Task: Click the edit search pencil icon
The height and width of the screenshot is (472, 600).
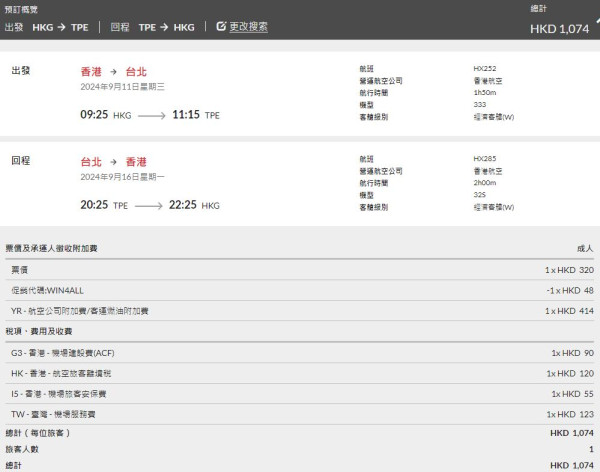Action: point(221,27)
